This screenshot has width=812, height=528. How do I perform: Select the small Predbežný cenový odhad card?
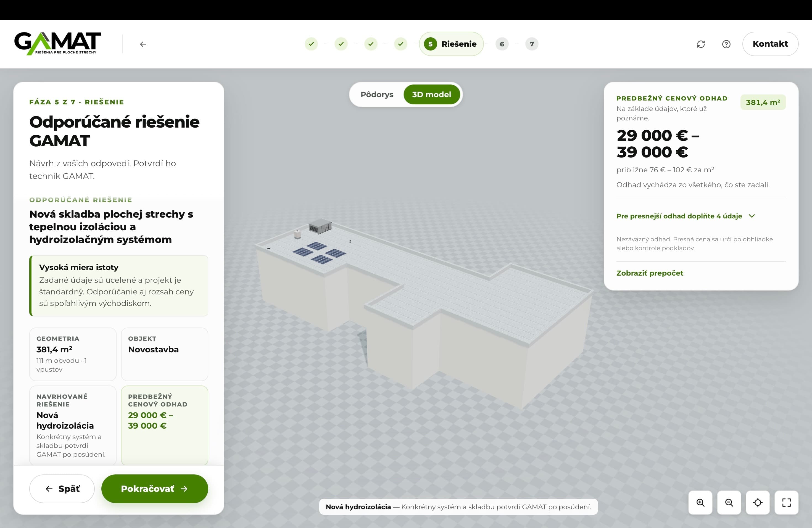(x=164, y=425)
